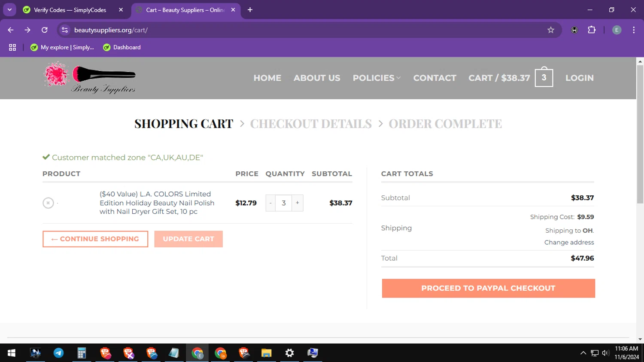Open a new browser tab
Screen dimensions: 644x362
[250, 10]
